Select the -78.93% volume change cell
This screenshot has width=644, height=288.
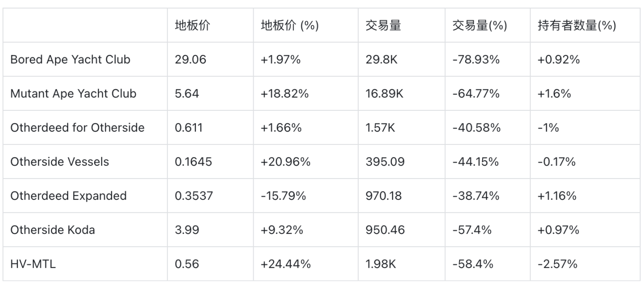[476, 60]
